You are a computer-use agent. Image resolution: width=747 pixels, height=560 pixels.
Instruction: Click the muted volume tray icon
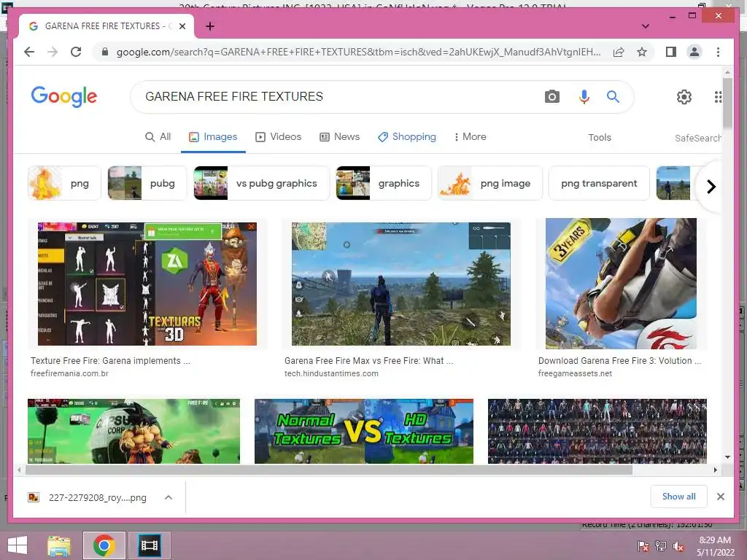[678, 546]
